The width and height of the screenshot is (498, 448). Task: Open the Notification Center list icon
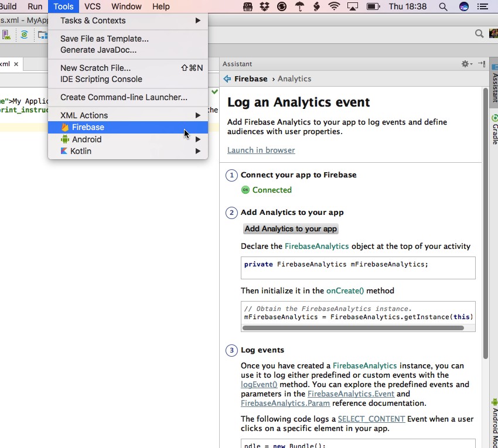[x=483, y=6]
